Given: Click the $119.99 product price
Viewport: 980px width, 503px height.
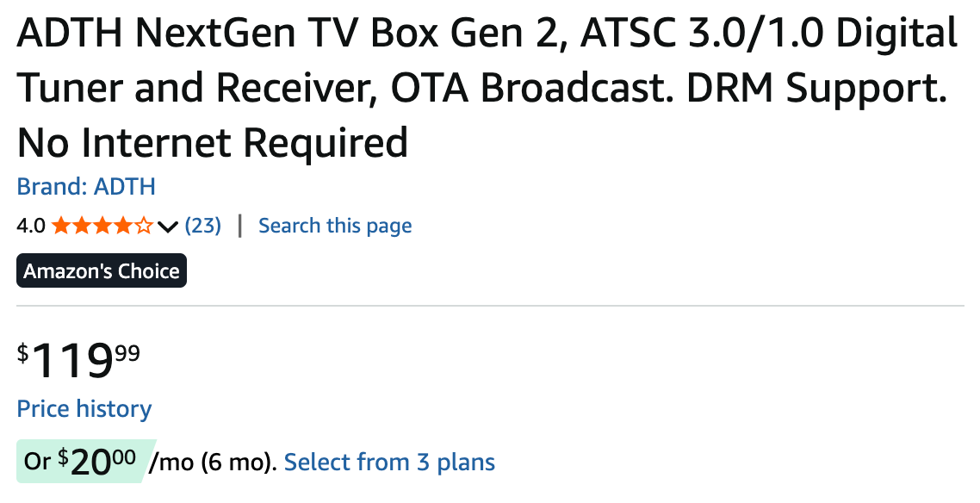Looking at the screenshot, I should point(79,361).
